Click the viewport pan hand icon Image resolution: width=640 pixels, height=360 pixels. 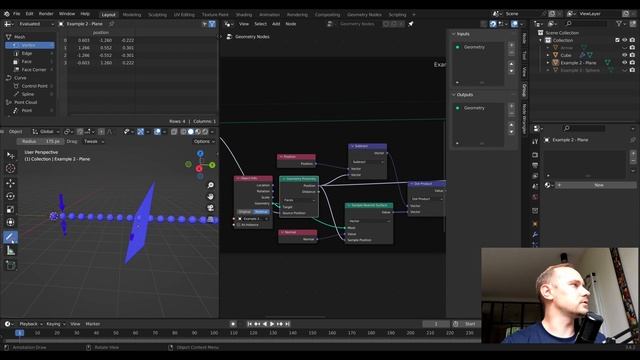(211, 196)
